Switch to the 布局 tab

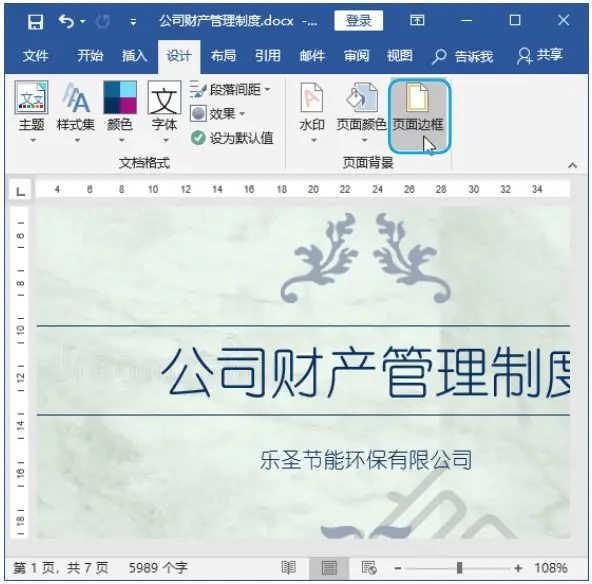[x=223, y=56]
